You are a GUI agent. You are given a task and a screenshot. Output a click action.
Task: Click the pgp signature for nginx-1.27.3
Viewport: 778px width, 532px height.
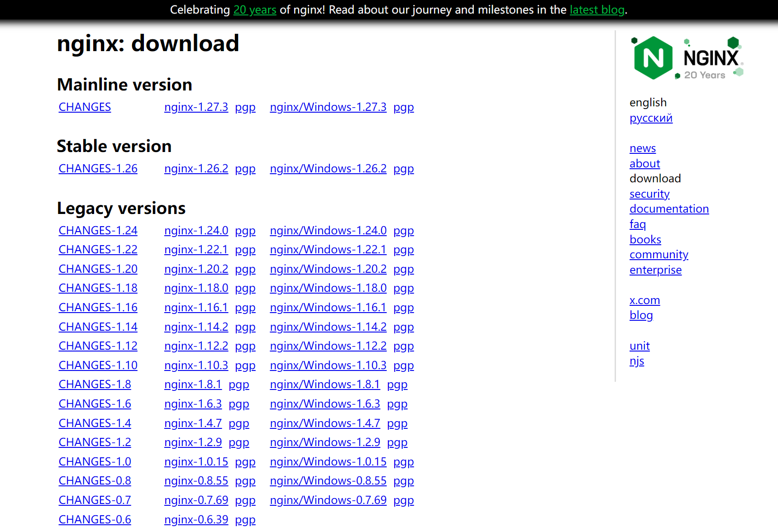(x=245, y=107)
